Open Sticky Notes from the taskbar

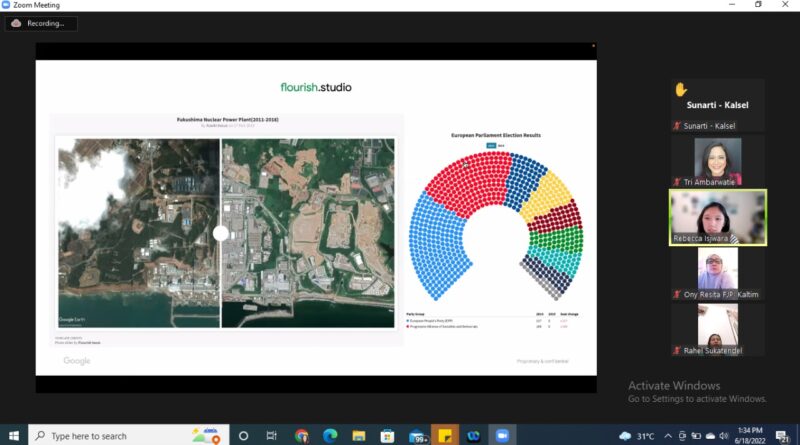445,436
